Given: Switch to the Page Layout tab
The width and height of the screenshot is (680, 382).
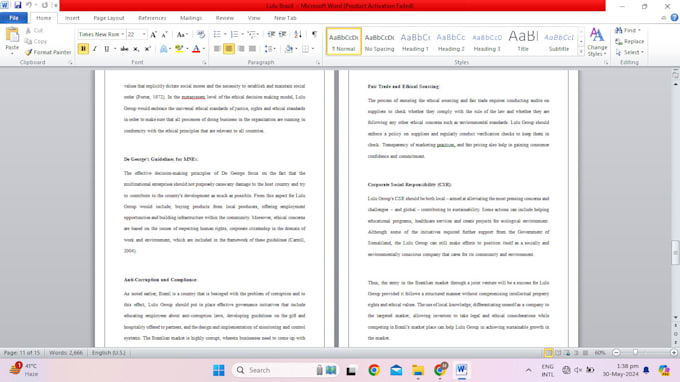Looking at the screenshot, I should (109, 18).
